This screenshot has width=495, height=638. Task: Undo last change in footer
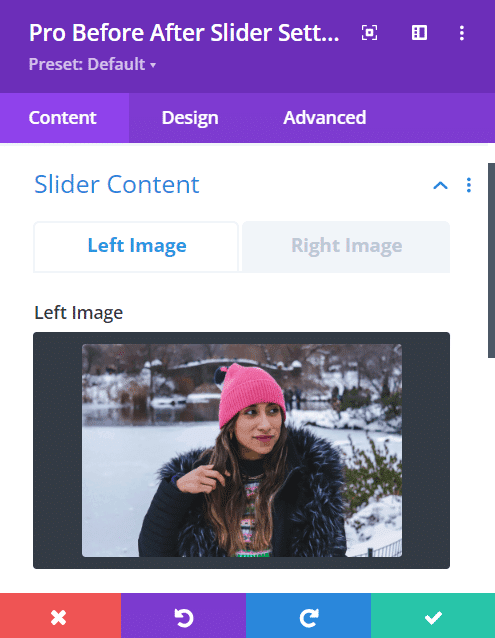[x=183, y=616]
